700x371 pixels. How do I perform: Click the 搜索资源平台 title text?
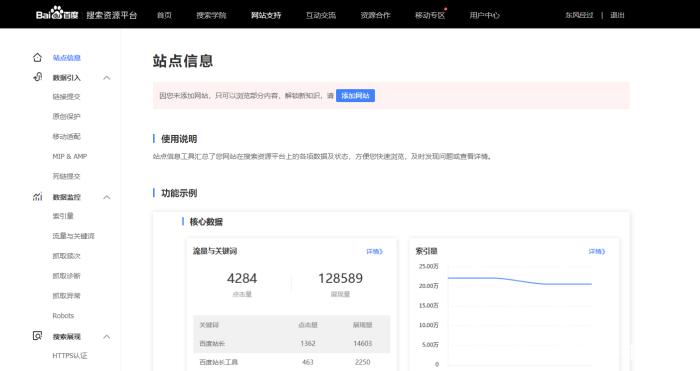(112, 15)
